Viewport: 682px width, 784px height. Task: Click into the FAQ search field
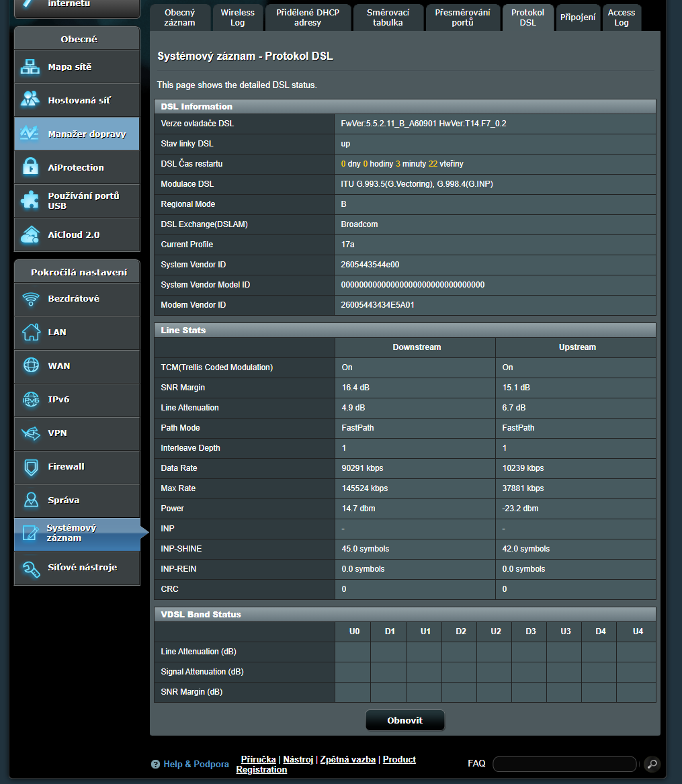pyautogui.click(x=564, y=764)
